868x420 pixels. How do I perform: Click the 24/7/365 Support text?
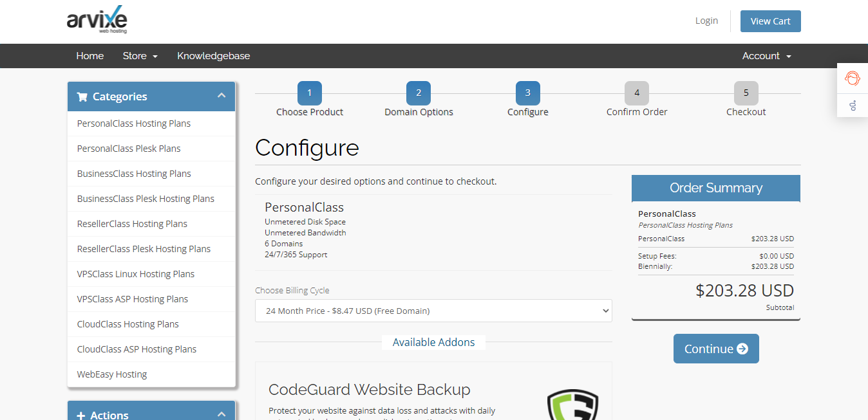(x=296, y=255)
